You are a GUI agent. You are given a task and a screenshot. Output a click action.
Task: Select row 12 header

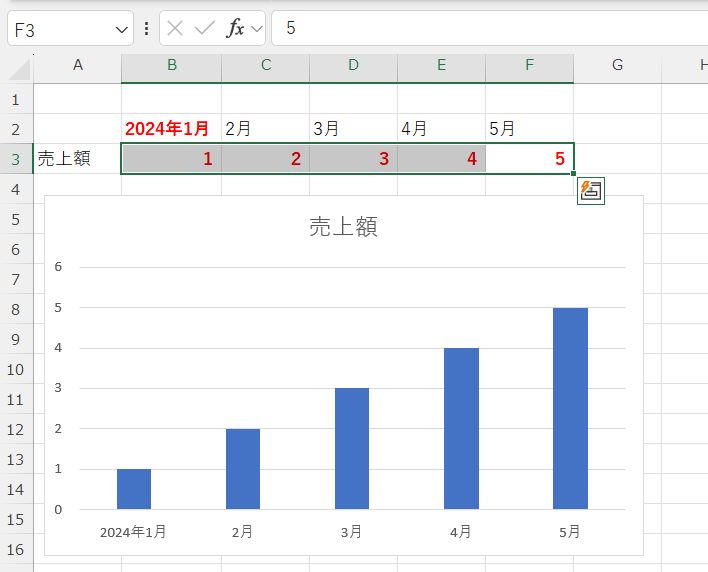[x=16, y=429]
